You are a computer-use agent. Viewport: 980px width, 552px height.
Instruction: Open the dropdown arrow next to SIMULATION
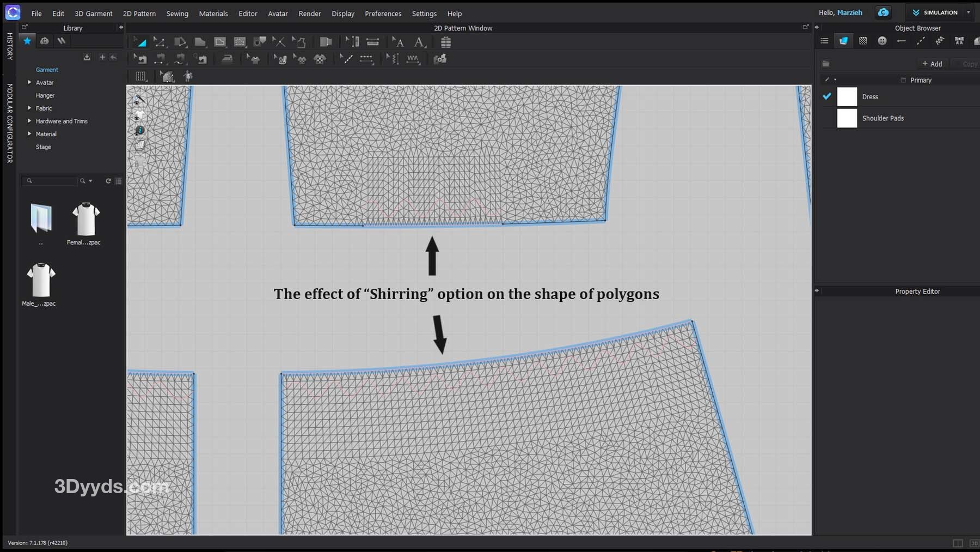click(x=969, y=13)
